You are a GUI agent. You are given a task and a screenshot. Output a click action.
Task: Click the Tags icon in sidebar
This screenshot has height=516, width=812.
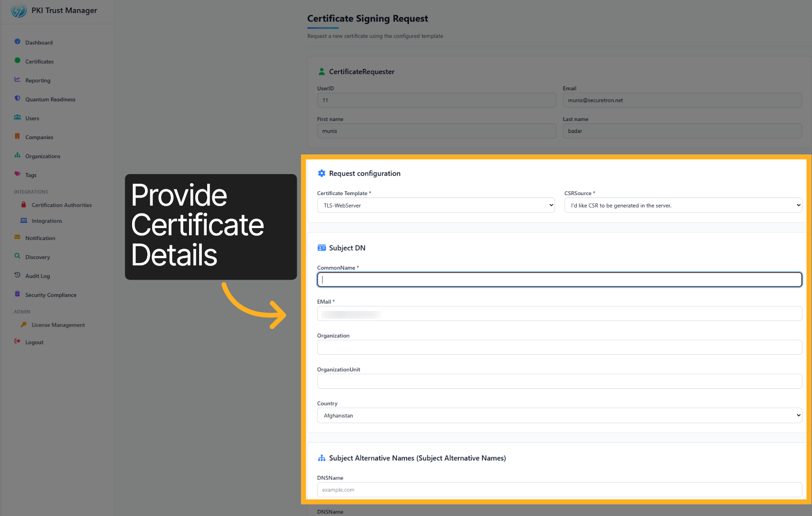17,174
